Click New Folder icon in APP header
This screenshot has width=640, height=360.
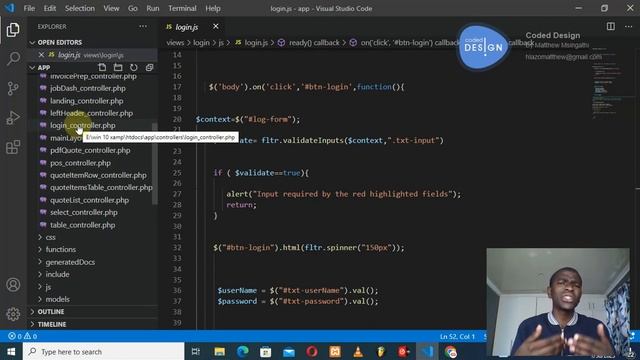pos(118,67)
